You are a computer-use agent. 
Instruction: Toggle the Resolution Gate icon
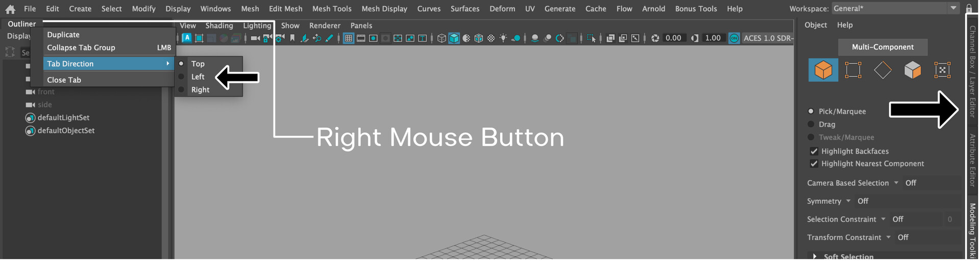[x=373, y=38]
